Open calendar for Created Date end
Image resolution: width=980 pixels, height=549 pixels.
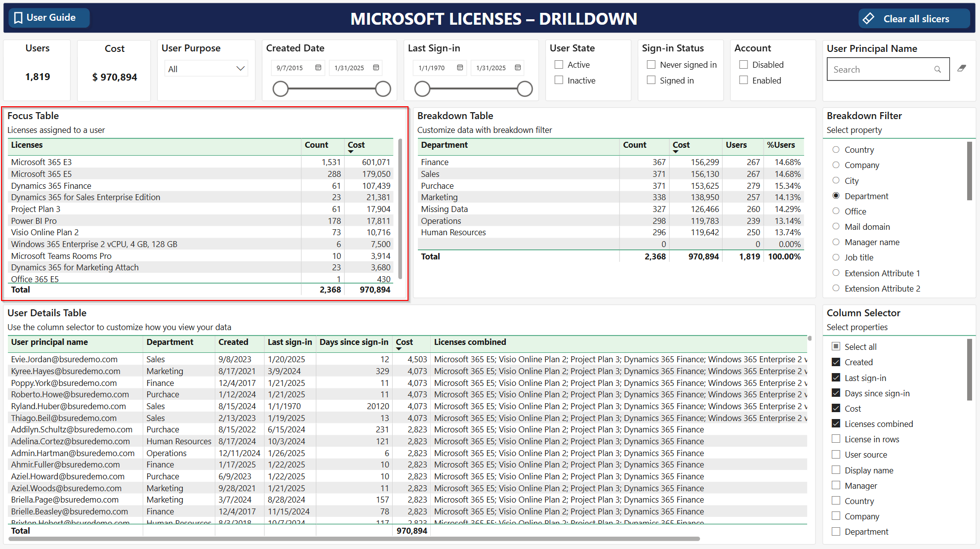376,68
